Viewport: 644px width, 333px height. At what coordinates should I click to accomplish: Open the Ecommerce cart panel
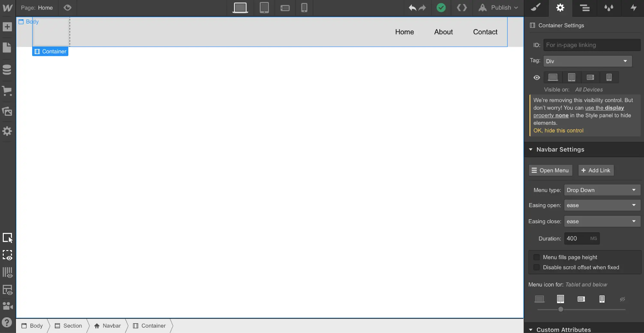click(x=7, y=91)
